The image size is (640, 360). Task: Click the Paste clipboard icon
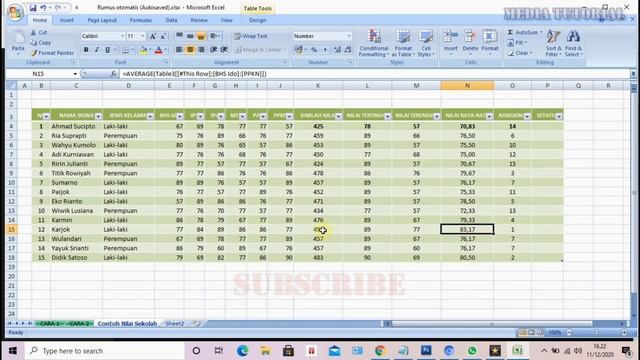[18, 38]
